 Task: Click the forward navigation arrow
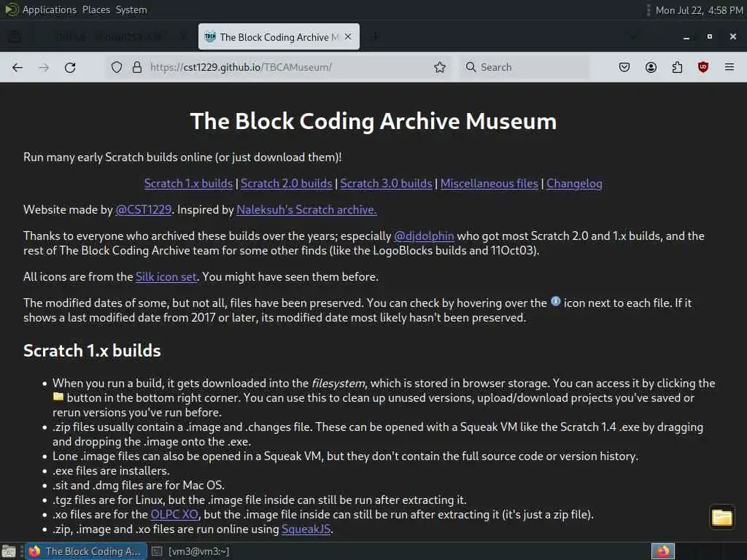[x=44, y=67]
